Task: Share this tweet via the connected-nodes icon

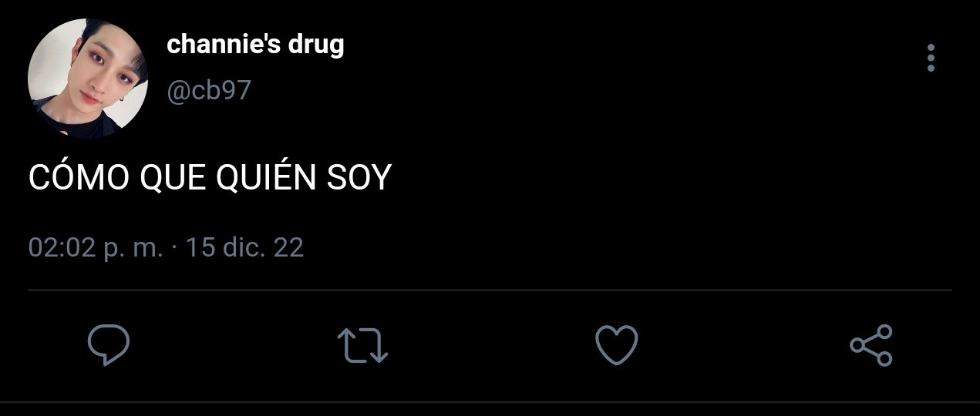Action: pos(871,345)
